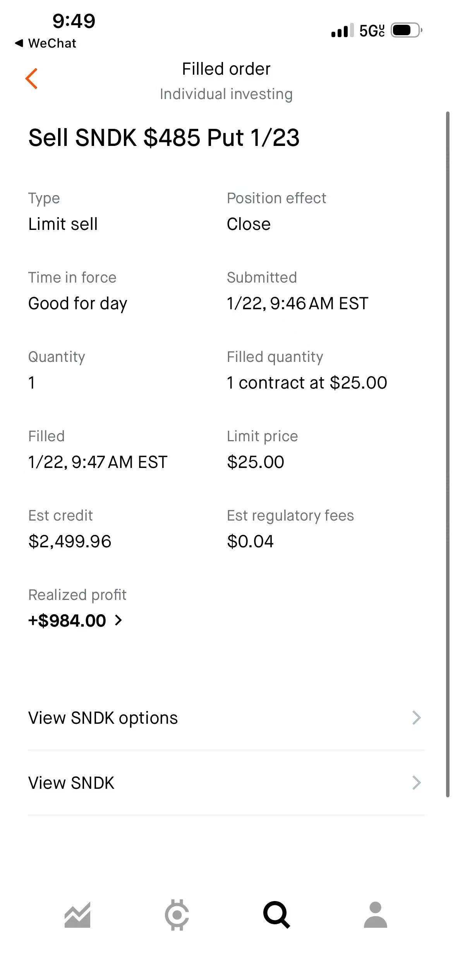This screenshot has height=980, width=453.
Task: Tap the Sell SNDK $485 Put heading
Action: pyautogui.click(x=164, y=137)
